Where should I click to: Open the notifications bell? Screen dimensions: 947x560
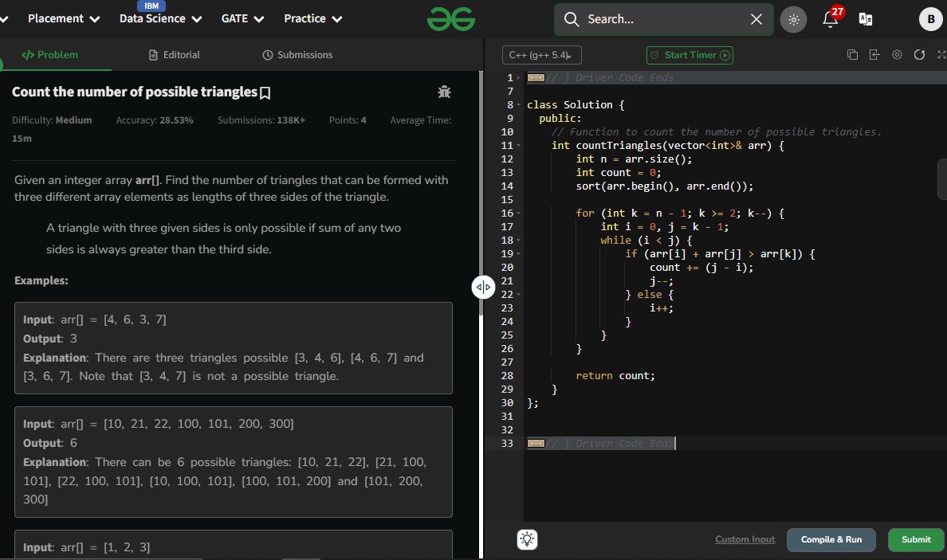[831, 19]
